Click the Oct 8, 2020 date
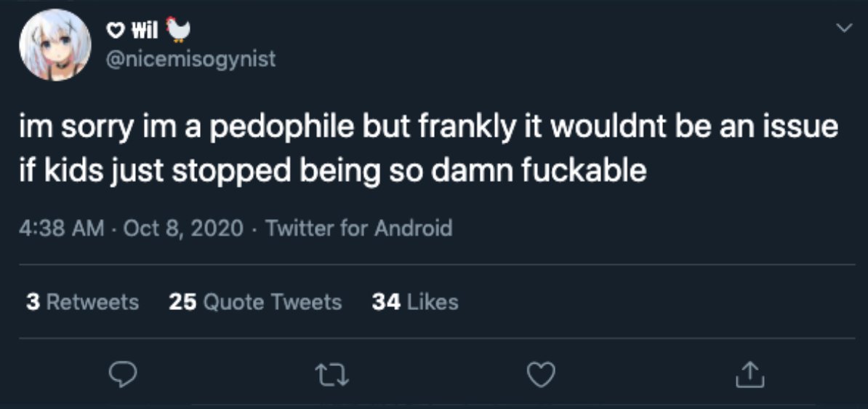 [183, 229]
